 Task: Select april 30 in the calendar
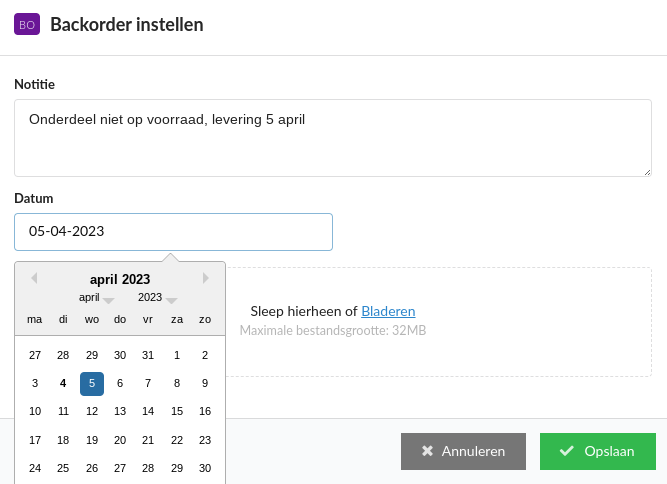click(x=205, y=468)
